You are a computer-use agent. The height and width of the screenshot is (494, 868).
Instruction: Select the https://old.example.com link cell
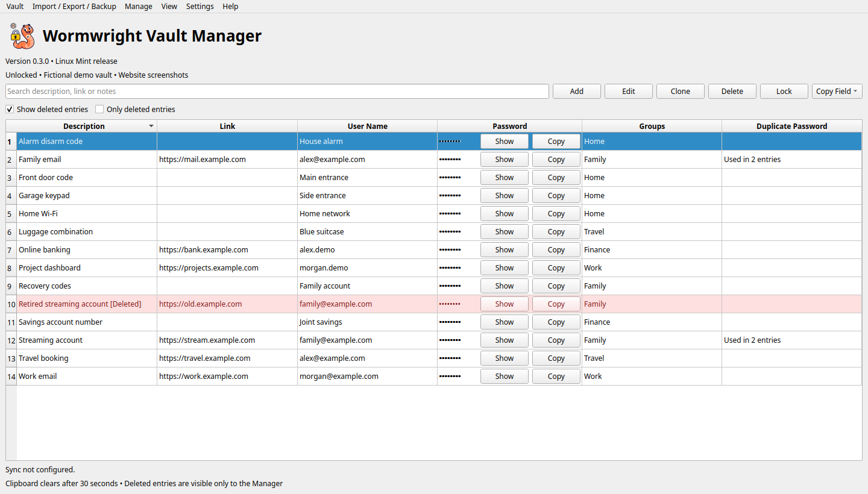click(x=227, y=304)
